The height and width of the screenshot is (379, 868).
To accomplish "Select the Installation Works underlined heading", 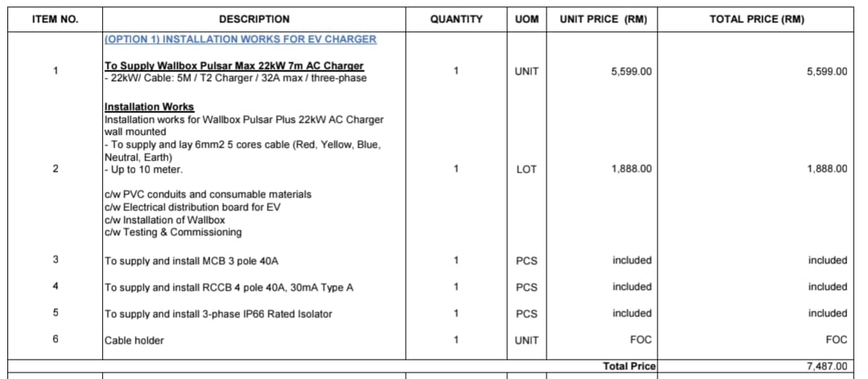I will 149,107.
